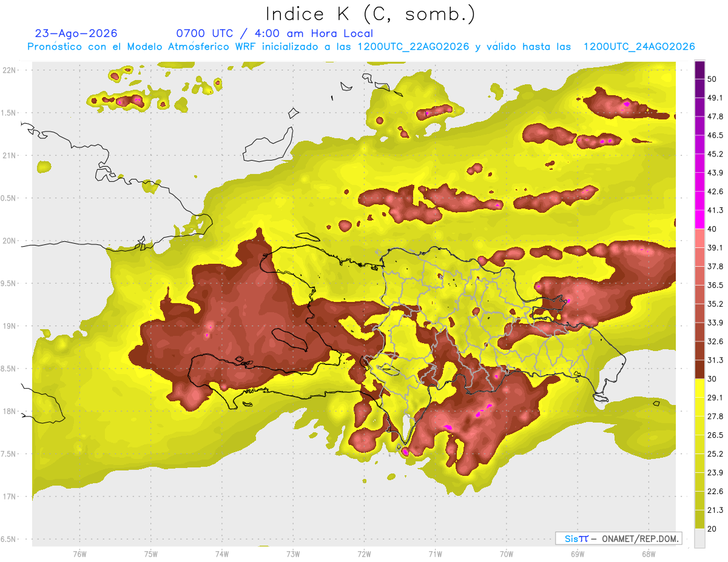This screenshot has width=728, height=562.
Task: Pick the magenta colorbar band between 40 and 41.3
Action: point(699,219)
